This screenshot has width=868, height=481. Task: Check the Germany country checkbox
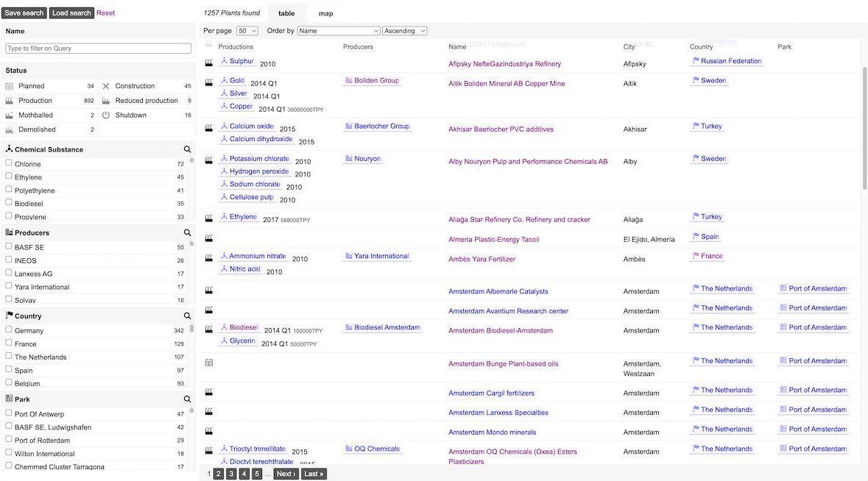[x=7, y=329]
